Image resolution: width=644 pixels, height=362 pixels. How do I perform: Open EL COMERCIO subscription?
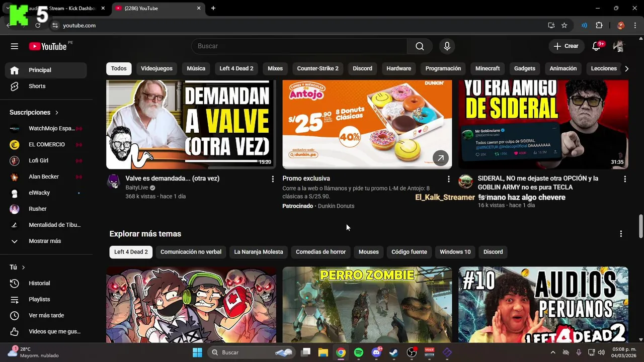[46, 144]
